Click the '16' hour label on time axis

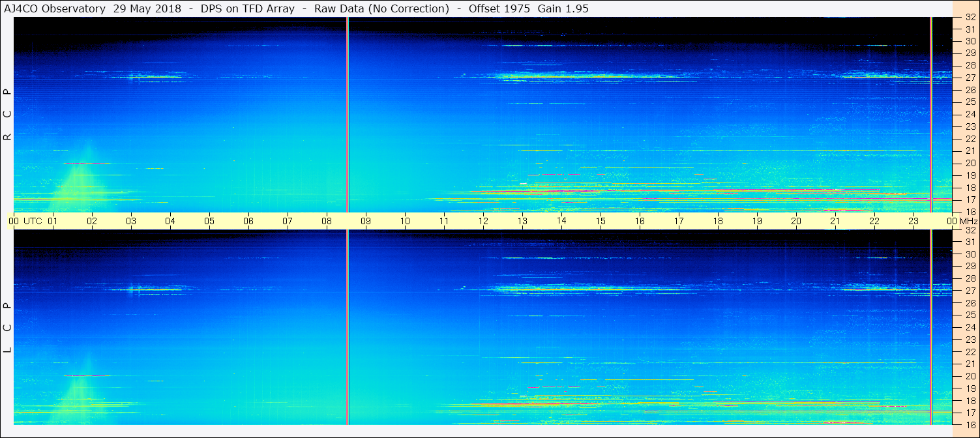pyautogui.click(x=640, y=221)
